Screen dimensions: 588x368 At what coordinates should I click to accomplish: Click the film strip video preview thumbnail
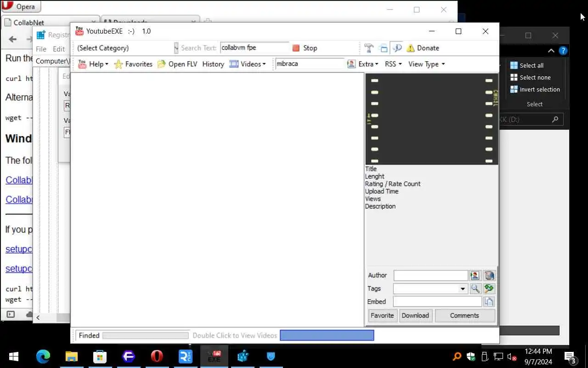431,119
